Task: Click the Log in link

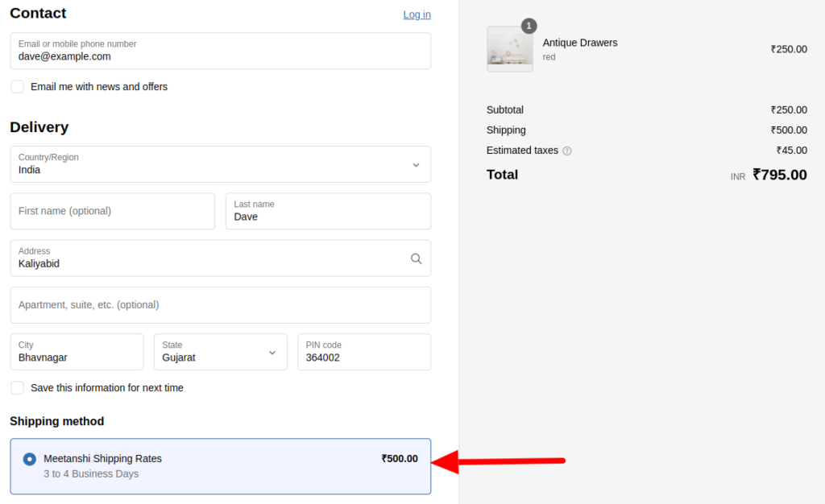Action: coord(417,14)
